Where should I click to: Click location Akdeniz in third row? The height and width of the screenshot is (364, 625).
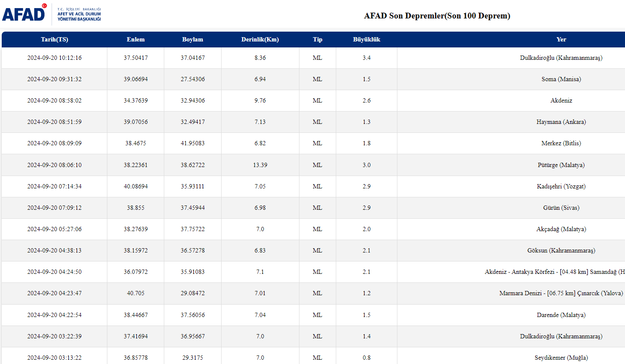point(561,100)
